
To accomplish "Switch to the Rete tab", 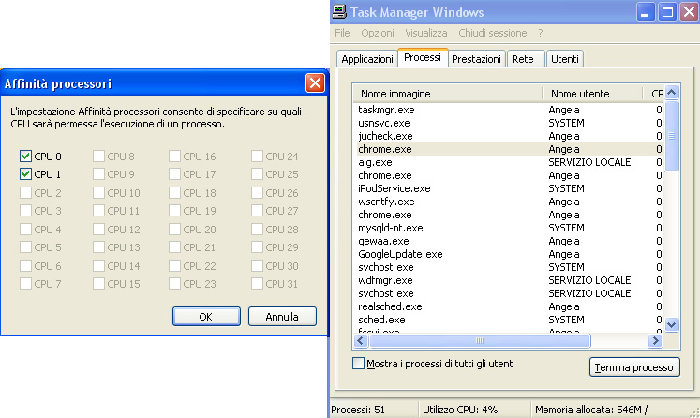I will pos(525,59).
